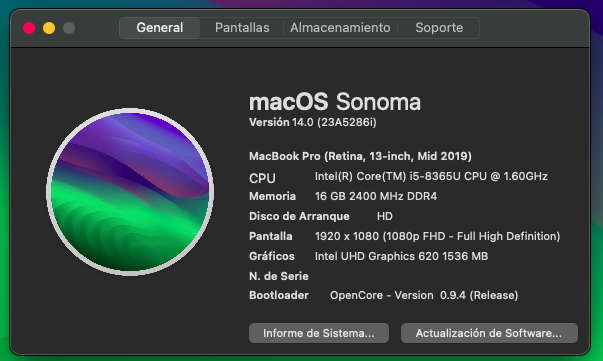
Task: Click the Pantalla label
Action: [270, 236]
